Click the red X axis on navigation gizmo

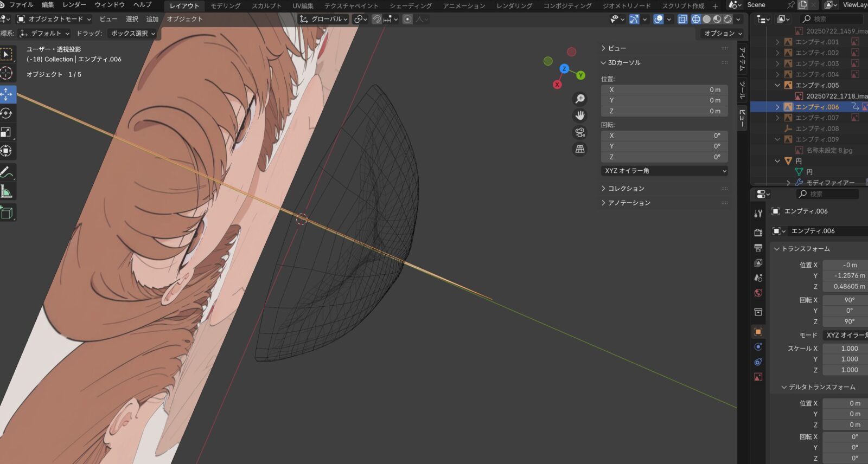click(557, 85)
